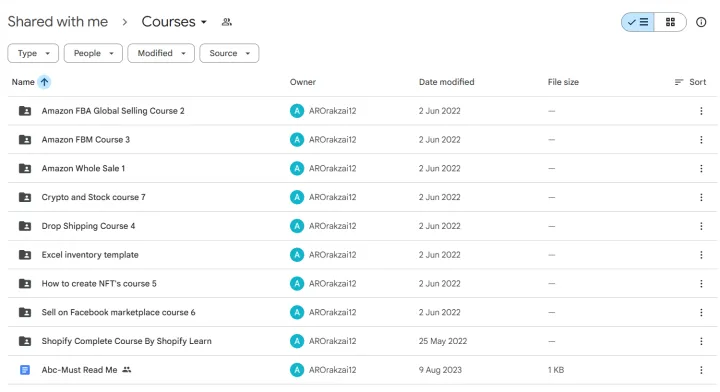Switch to grid layout view
This screenshot has width=720, height=392.
[x=670, y=22]
